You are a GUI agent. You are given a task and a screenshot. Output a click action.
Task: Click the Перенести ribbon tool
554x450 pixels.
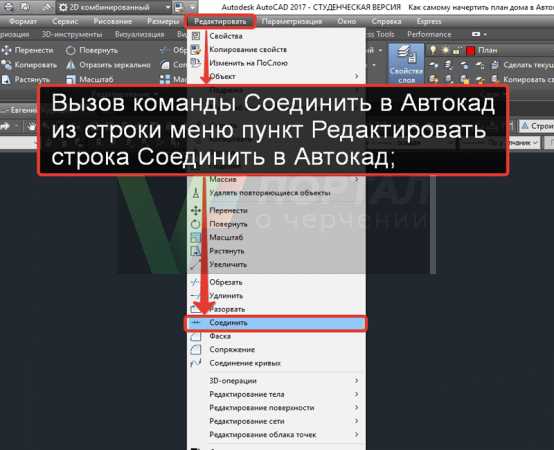pos(27,51)
